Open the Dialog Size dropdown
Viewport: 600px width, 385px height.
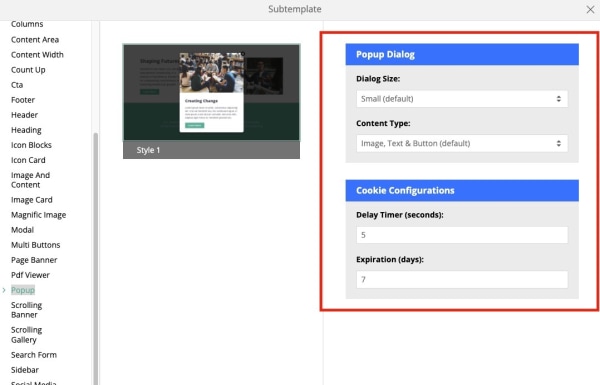tap(462, 99)
